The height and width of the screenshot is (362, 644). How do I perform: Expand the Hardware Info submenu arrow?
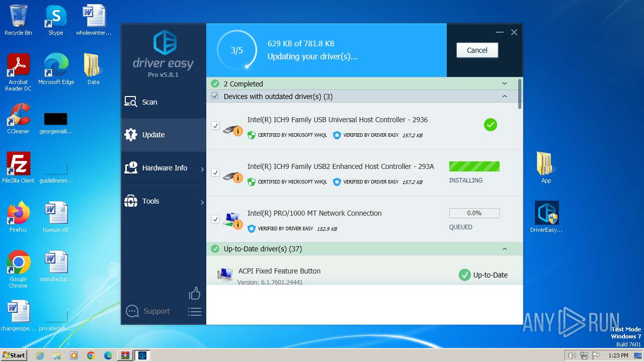click(202, 169)
